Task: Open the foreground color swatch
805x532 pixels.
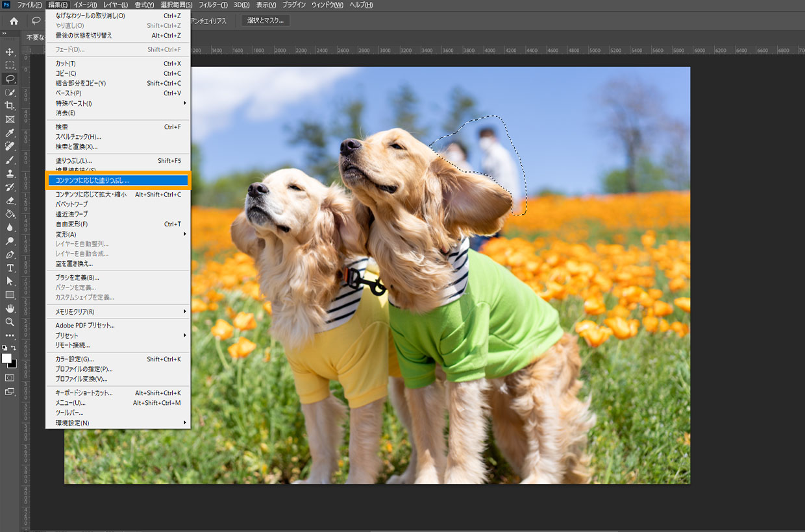Action: pyautogui.click(x=6, y=358)
